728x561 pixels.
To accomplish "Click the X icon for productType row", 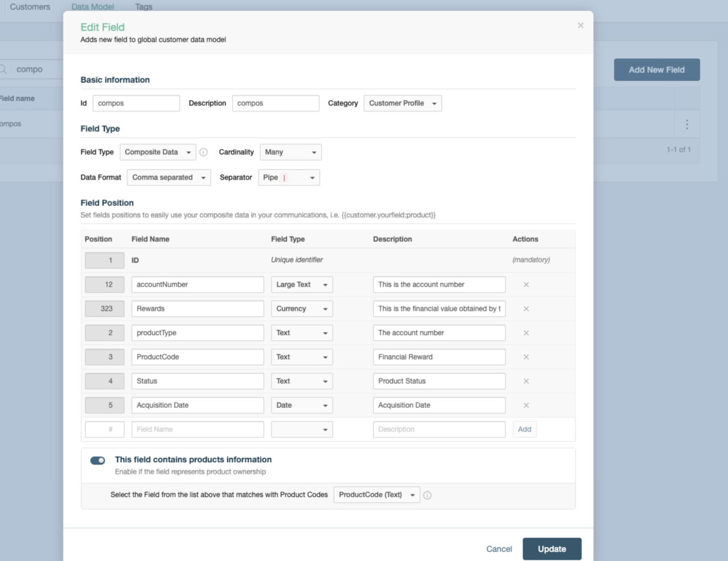I will point(526,333).
